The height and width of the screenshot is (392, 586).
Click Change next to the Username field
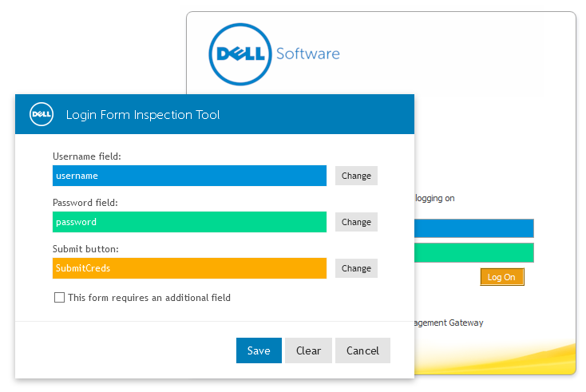pos(356,176)
